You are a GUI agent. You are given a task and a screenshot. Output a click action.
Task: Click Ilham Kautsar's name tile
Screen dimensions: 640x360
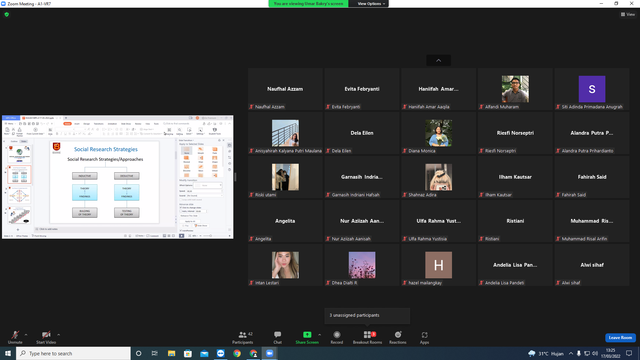click(515, 177)
